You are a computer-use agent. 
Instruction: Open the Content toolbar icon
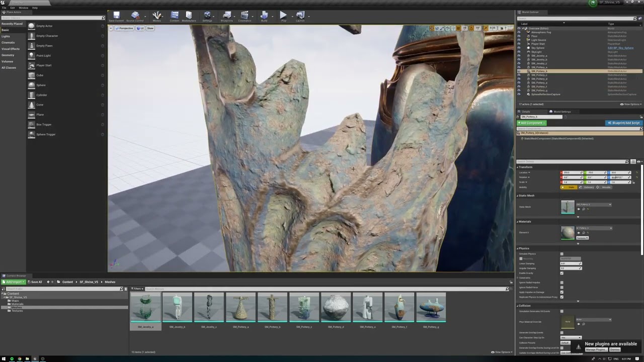(175, 17)
